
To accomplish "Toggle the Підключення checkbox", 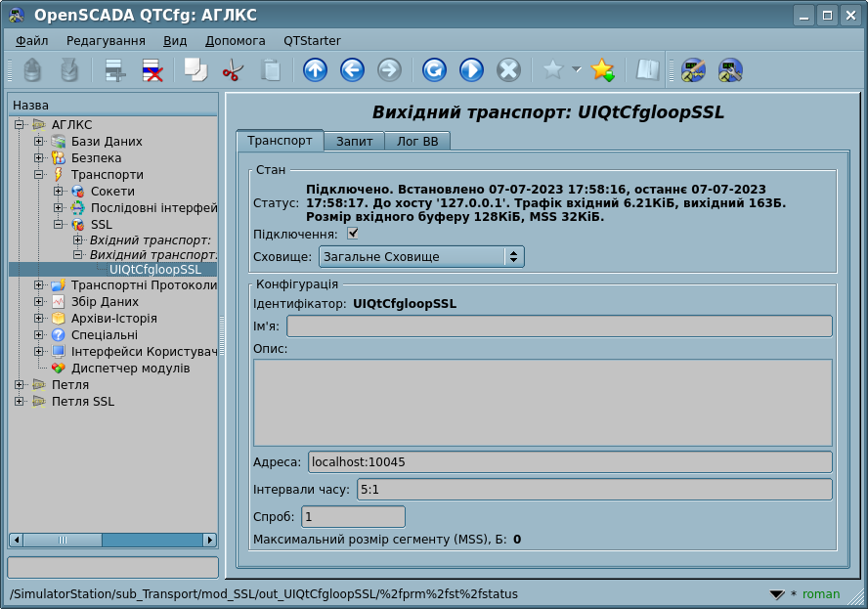I will pyautogui.click(x=353, y=233).
